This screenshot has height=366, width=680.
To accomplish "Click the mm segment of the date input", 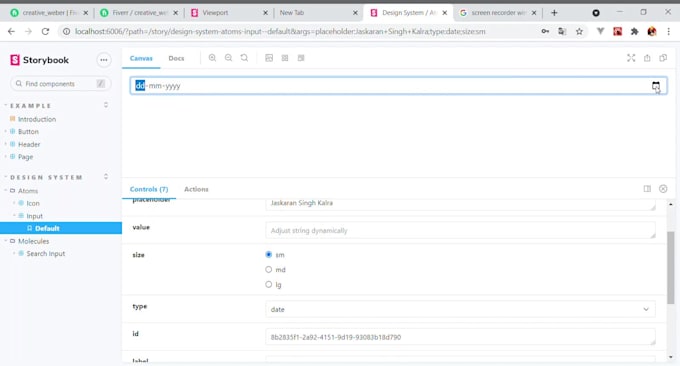I will point(155,86).
